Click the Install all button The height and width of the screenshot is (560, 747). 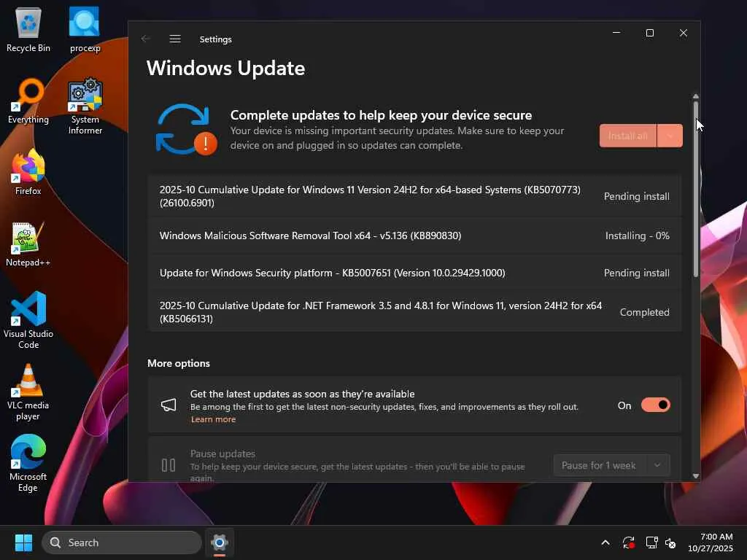click(628, 136)
